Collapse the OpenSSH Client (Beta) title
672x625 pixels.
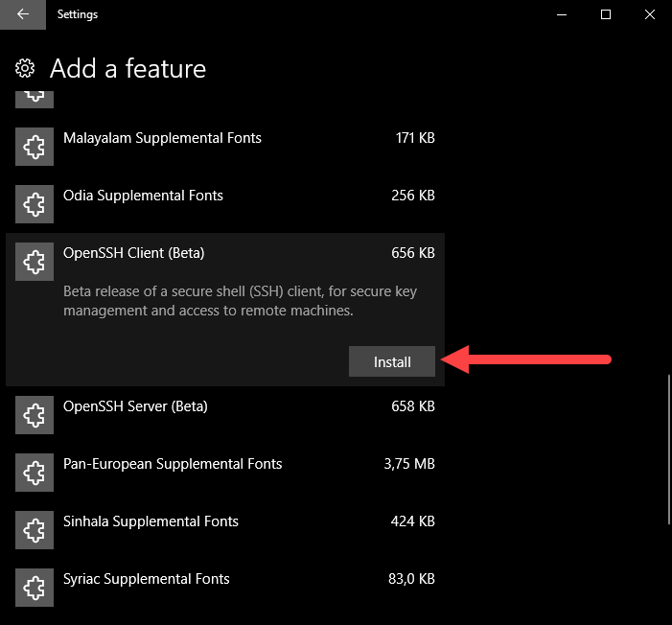coord(133,253)
